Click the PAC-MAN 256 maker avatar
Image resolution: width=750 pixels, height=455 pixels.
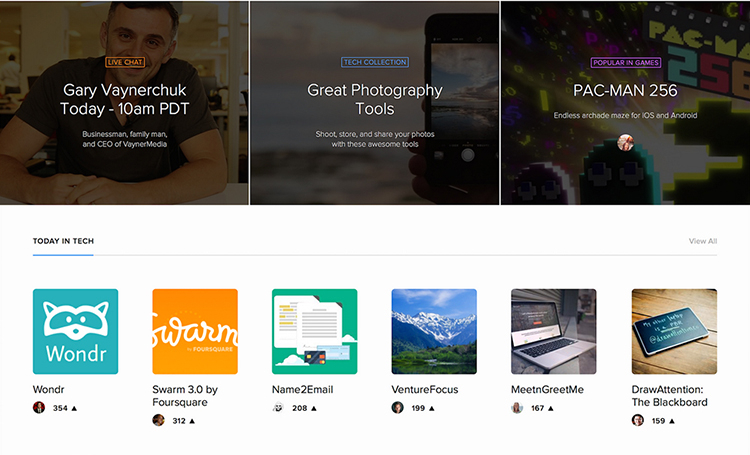pyautogui.click(x=625, y=142)
